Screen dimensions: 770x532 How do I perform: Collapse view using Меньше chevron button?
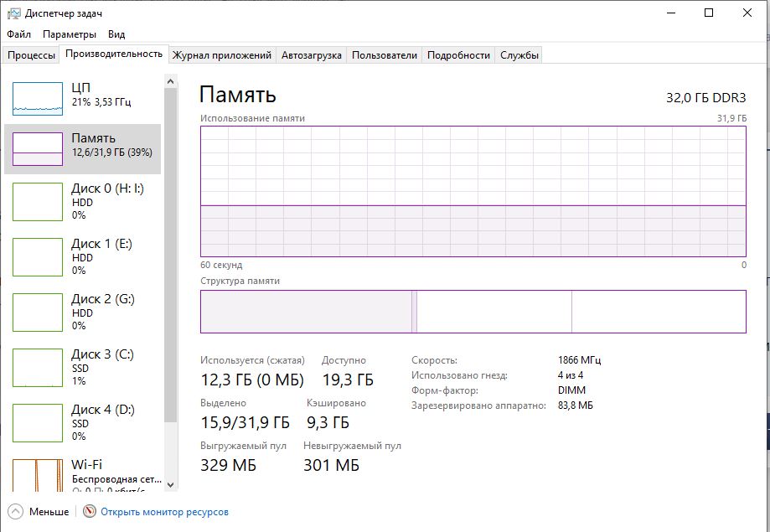(x=16, y=511)
